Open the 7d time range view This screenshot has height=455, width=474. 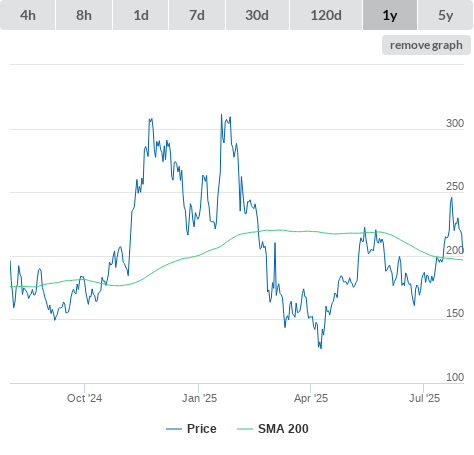click(197, 15)
